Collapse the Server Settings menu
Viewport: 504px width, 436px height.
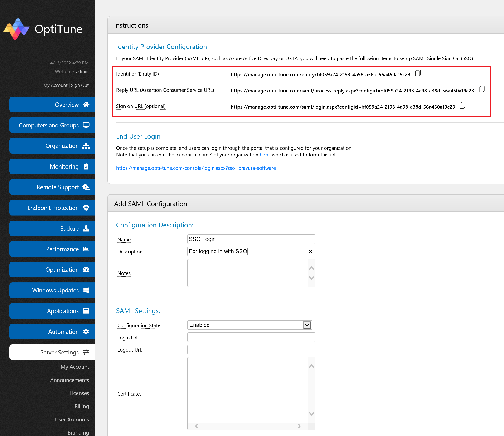(52, 352)
